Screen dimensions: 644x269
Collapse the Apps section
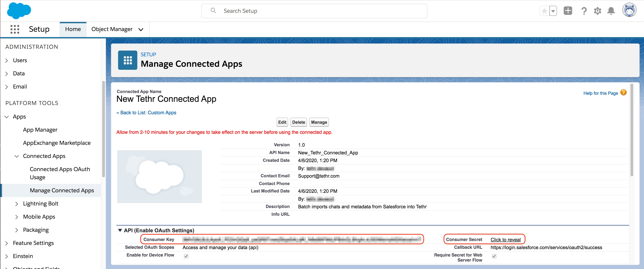pos(7,117)
